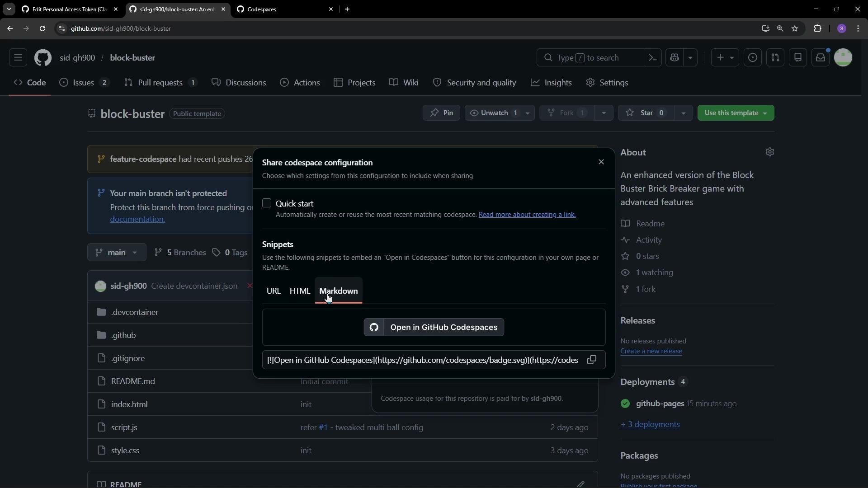Click Use this template button

[x=736, y=113]
